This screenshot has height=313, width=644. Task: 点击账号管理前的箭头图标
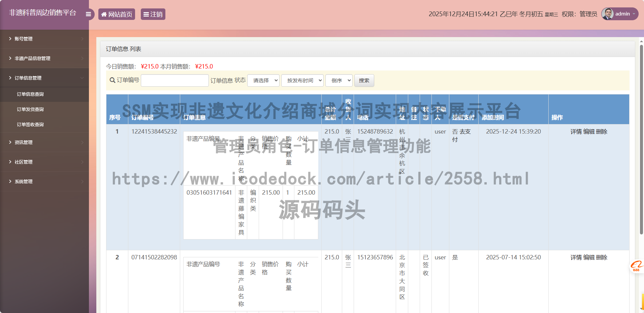click(x=10, y=38)
